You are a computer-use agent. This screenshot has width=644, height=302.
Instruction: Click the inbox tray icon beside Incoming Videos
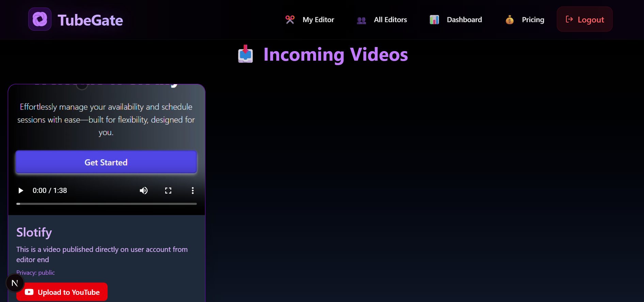tap(245, 54)
